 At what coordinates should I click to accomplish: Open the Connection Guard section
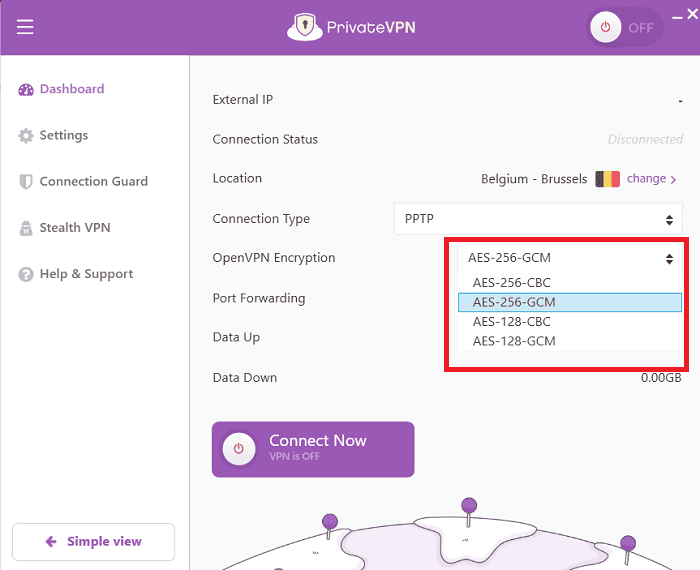coord(94,181)
